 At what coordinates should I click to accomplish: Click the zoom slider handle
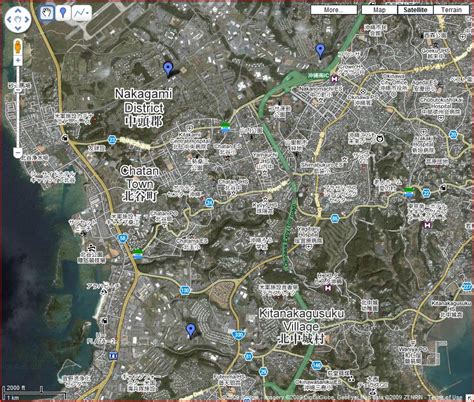(x=18, y=90)
